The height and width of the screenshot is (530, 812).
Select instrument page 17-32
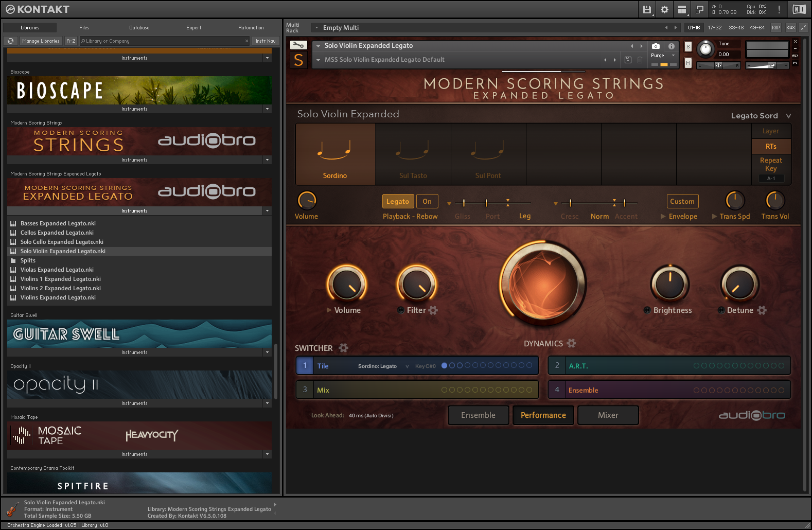(x=715, y=28)
